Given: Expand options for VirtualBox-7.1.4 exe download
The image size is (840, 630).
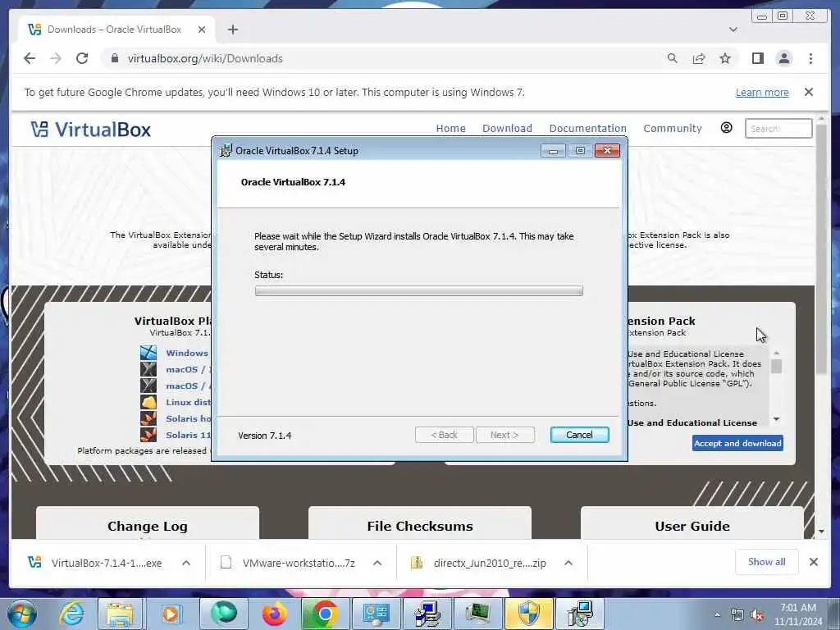Looking at the screenshot, I should coord(186,563).
